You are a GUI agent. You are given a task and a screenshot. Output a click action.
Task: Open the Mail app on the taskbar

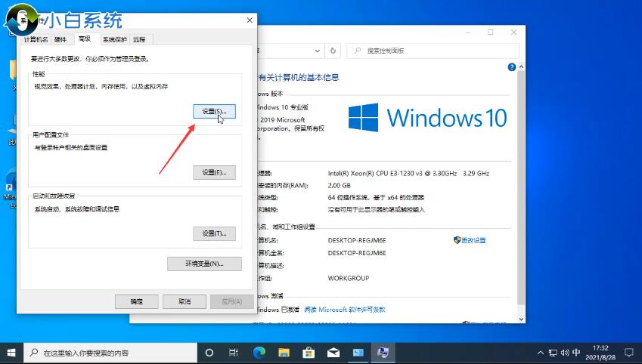coord(333,353)
